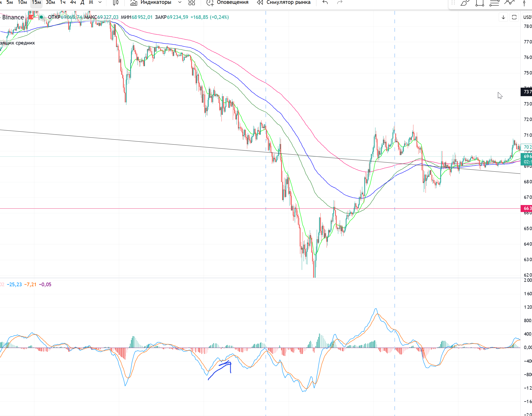532x416 pixels.
Task: Open indicator templates grid icon
Action: pos(191,3)
